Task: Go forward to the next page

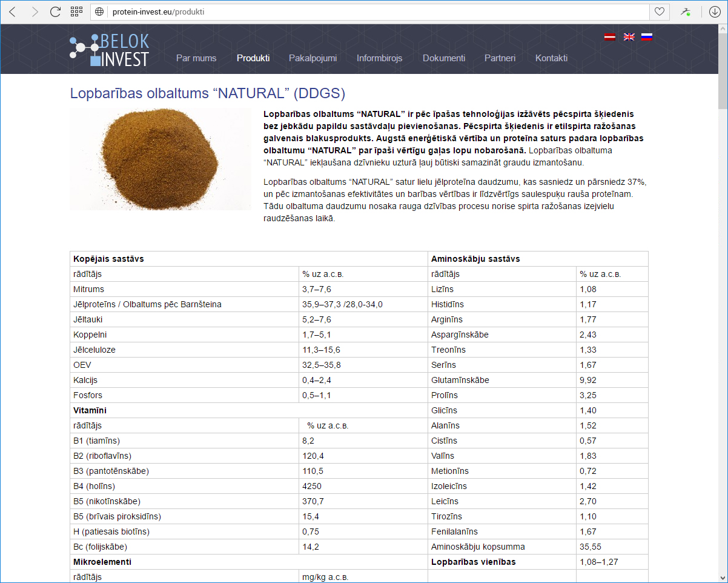Action: pos(35,12)
